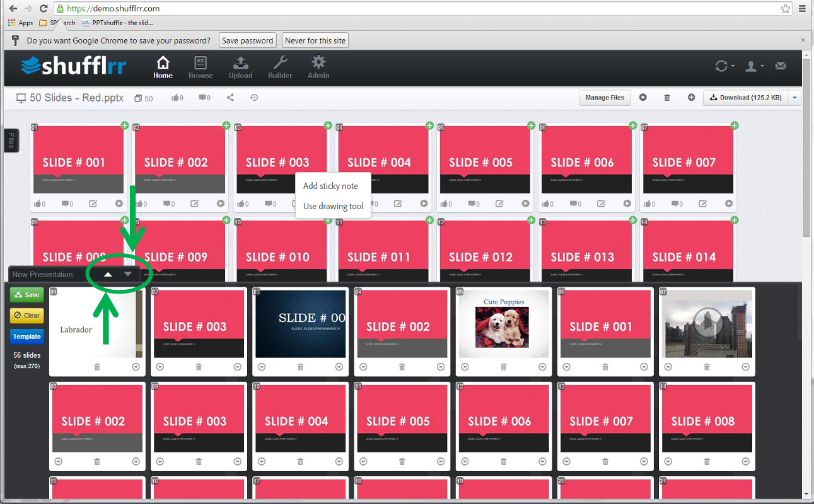This screenshot has height=504, width=814.
Task: Clear the presentation tray
Action: click(x=26, y=316)
